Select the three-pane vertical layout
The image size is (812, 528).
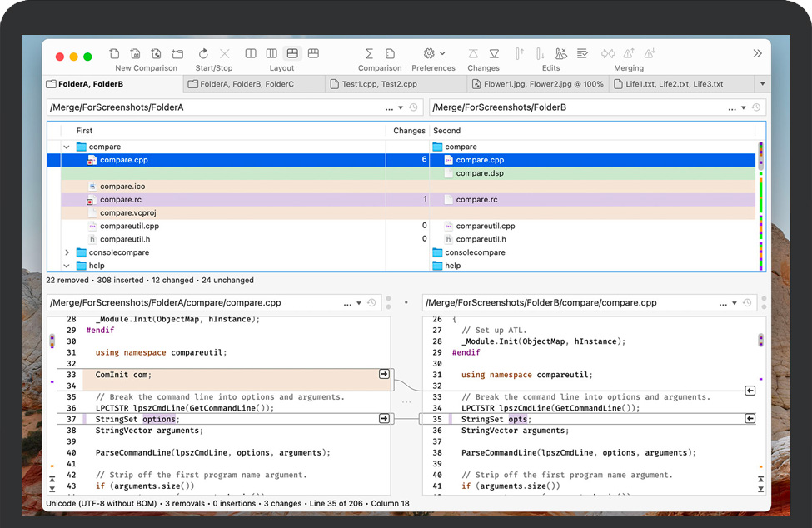coord(271,54)
